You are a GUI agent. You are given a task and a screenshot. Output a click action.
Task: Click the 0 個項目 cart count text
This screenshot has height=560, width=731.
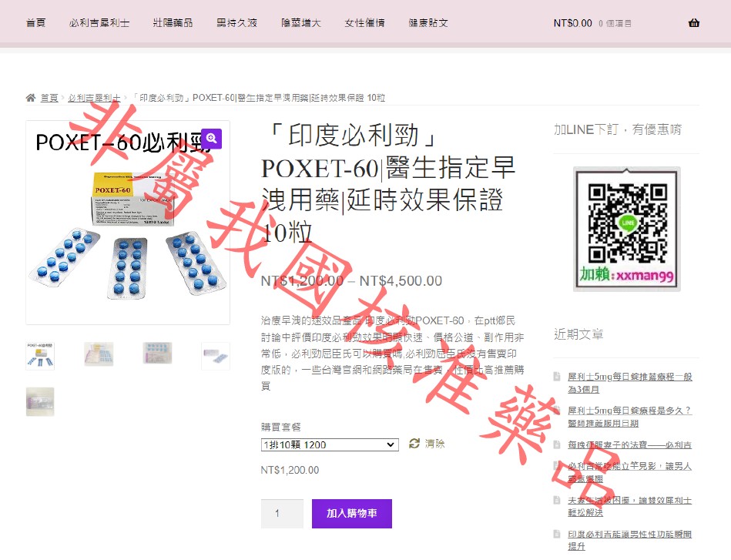tap(615, 23)
